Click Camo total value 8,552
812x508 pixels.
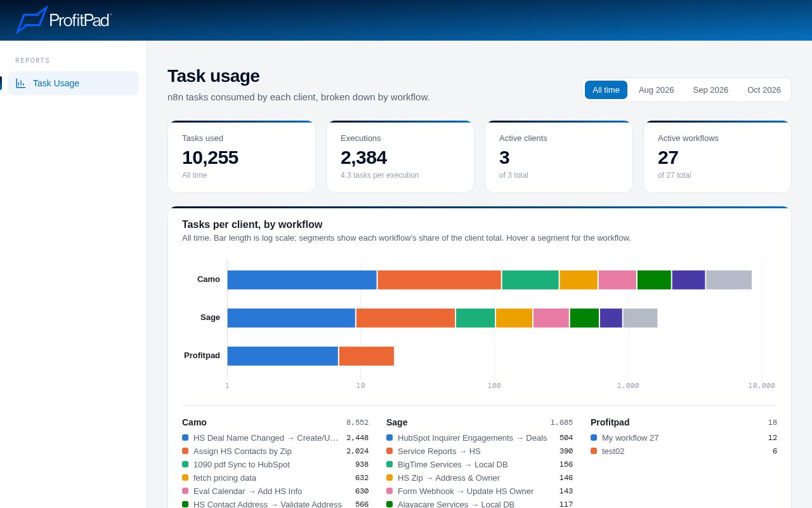coord(357,422)
